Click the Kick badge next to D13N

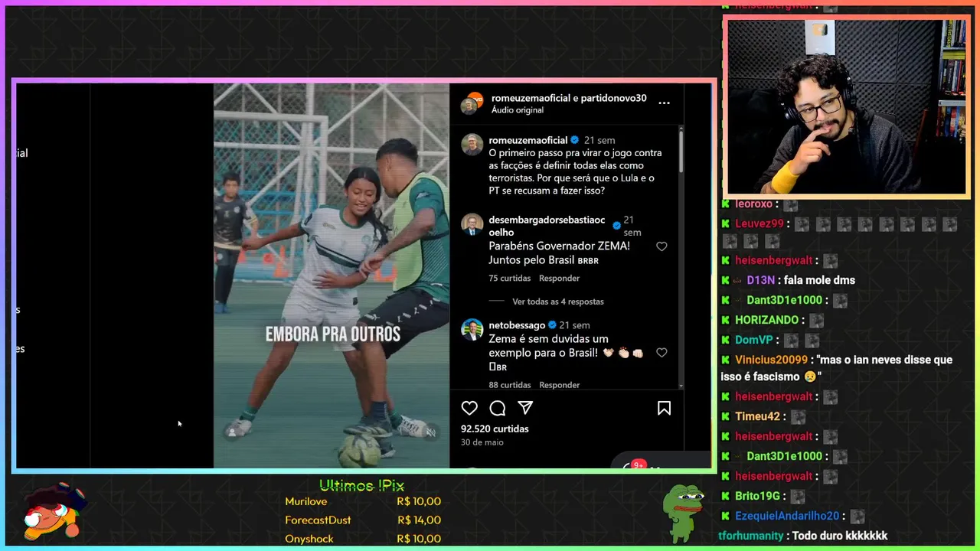tap(725, 280)
